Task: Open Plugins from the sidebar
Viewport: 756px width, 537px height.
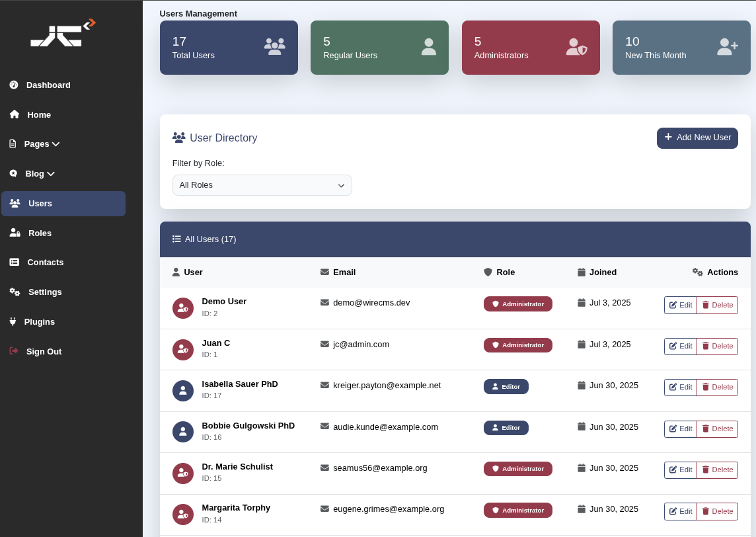Action: (x=63, y=322)
